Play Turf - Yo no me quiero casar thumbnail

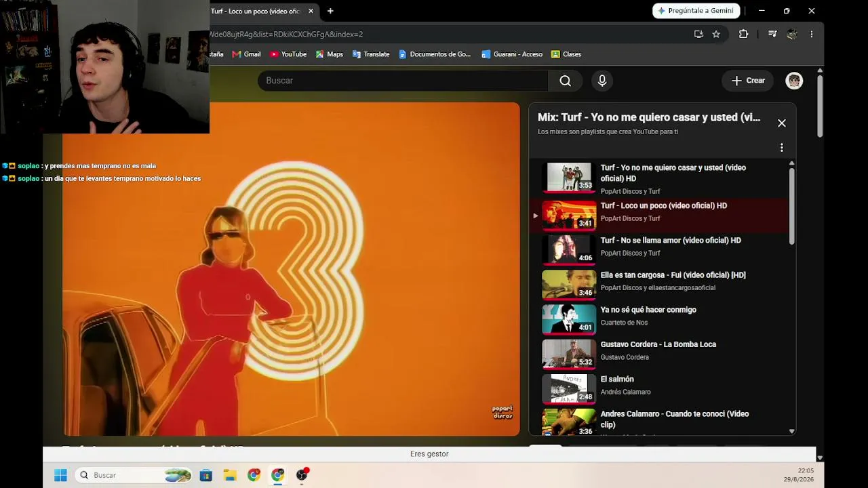[569, 178]
